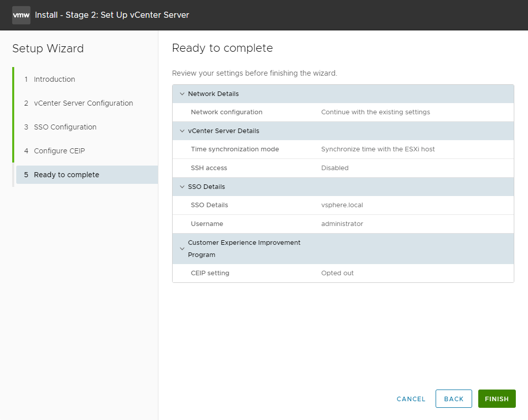Cancel the setup wizard
The height and width of the screenshot is (420, 528).
coord(411,399)
